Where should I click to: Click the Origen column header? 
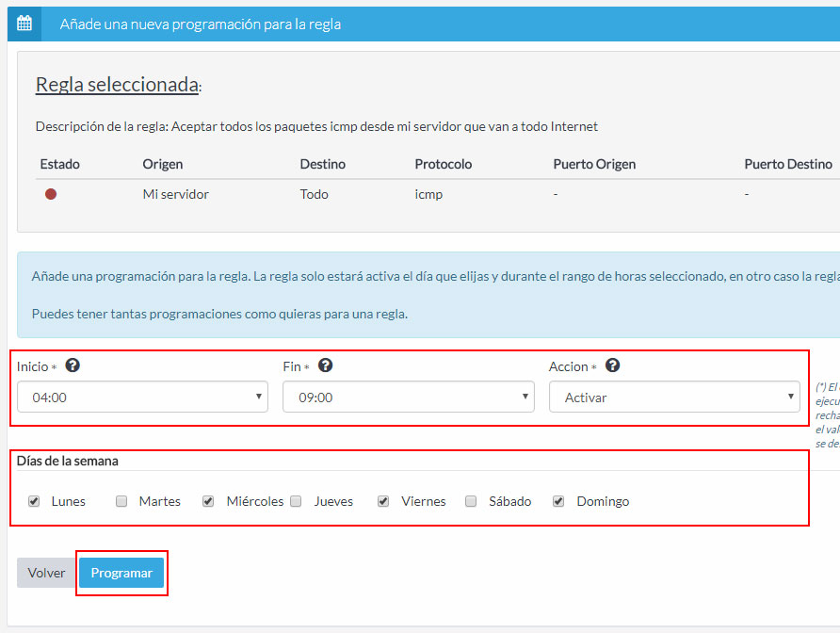tap(162, 164)
